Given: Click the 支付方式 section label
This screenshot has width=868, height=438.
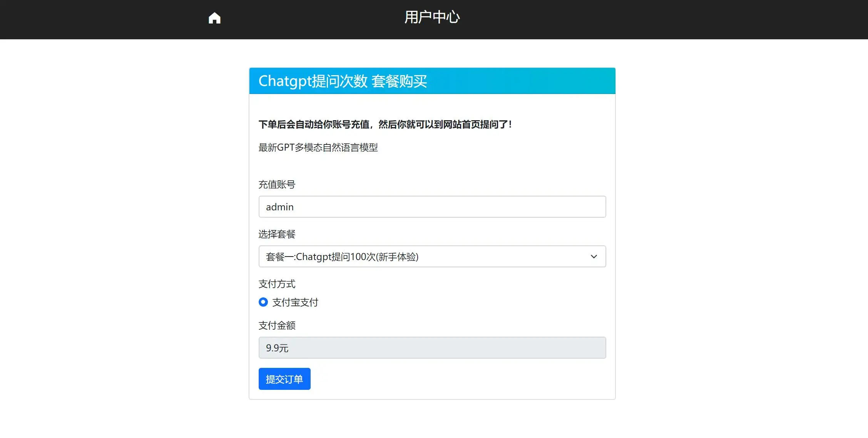Looking at the screenshot, I should pos(277,284).
